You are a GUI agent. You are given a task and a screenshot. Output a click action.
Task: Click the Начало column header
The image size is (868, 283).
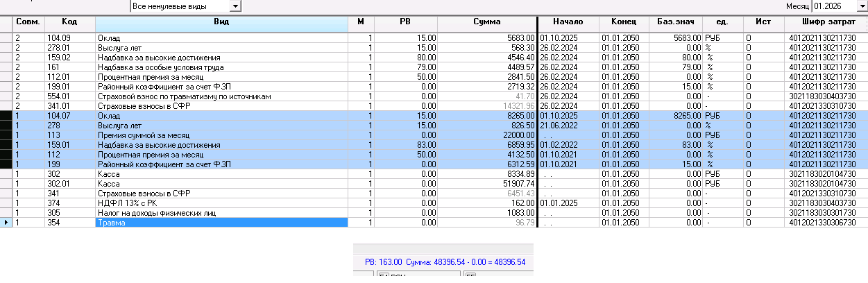coord(568,22)
